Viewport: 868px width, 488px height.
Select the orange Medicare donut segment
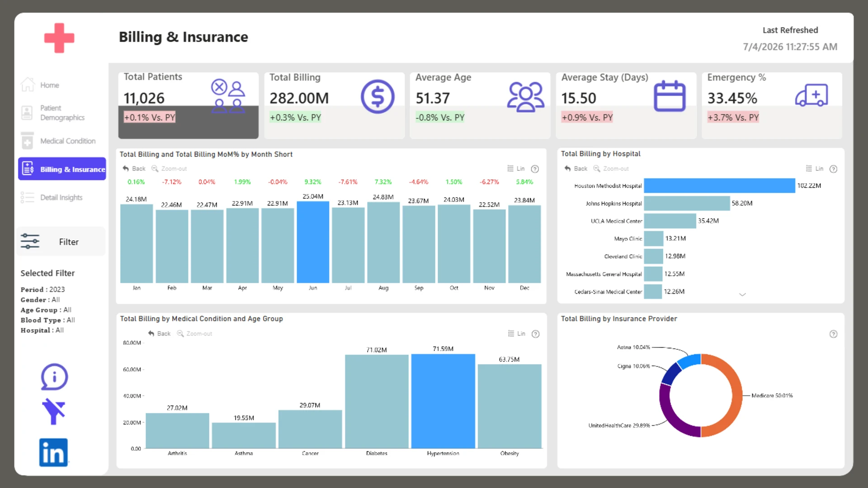(x=737, y=395)
